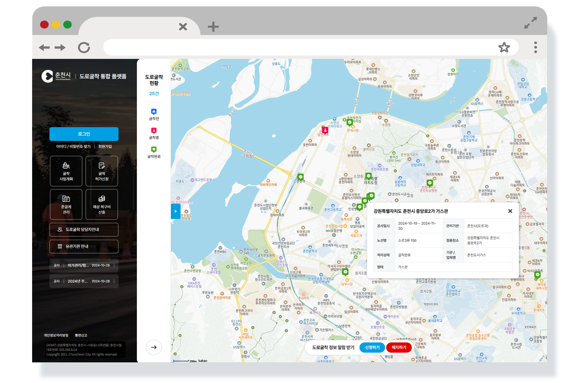Open 굴착 사업계획 menu tile

(x=66, y=171)
